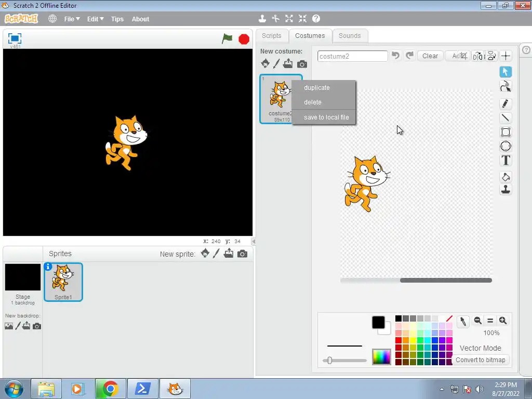The image size is (532, 399).
Task: Paint a new costume
Action: pos(276,63)
